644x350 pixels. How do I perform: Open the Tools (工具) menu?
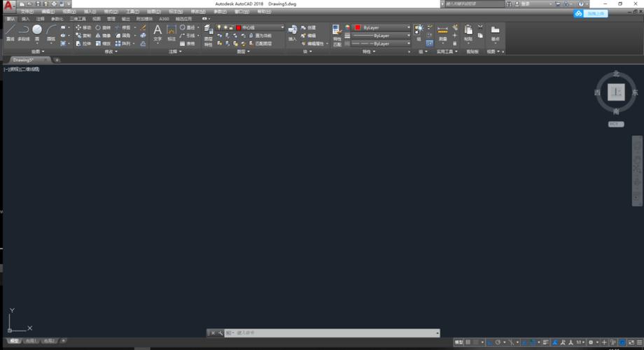point(132,12)
